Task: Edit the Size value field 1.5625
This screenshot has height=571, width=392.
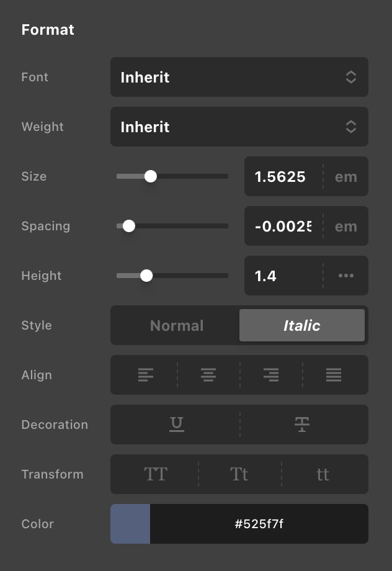Action: [282, 176]
